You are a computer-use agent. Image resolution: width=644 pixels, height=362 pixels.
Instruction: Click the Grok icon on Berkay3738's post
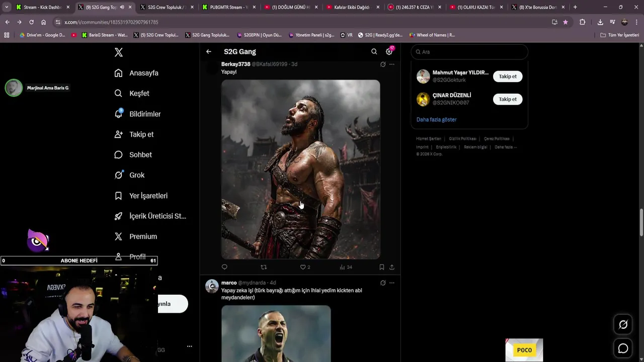383,64
